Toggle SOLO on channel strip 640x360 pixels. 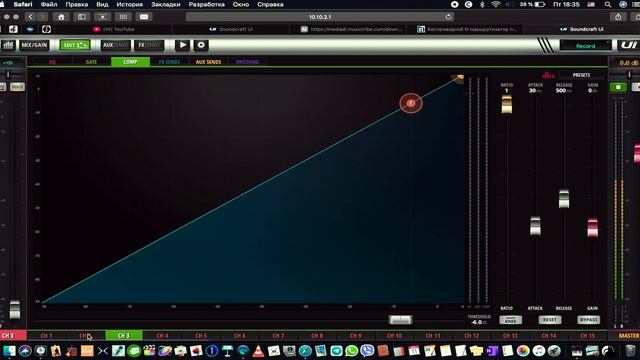17,87
